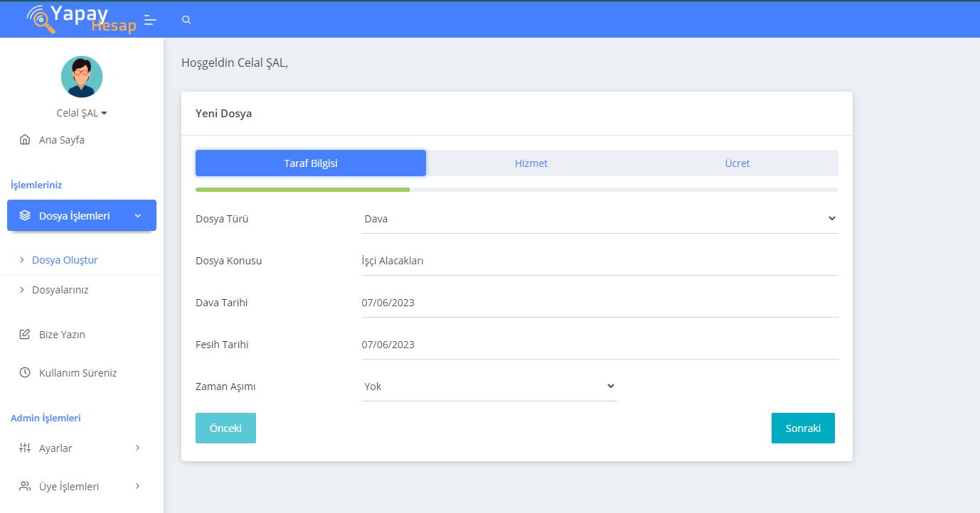Switch to the Ücret tab
980x513 pixels.
click(737, 163)
